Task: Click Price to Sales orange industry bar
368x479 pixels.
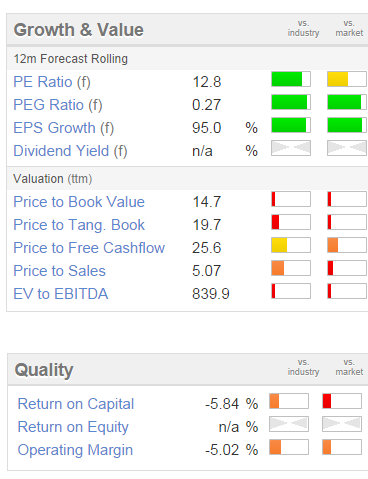Action: 291,268
